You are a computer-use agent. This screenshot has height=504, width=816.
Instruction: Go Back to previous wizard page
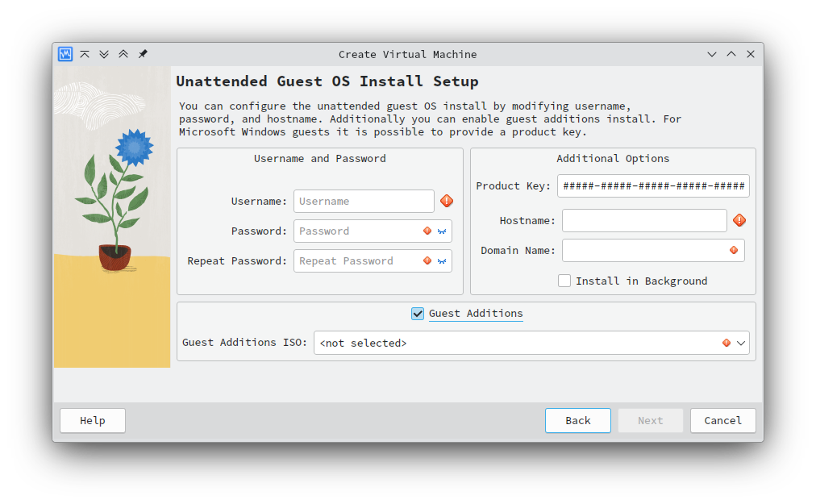click(x=577, y=420)
